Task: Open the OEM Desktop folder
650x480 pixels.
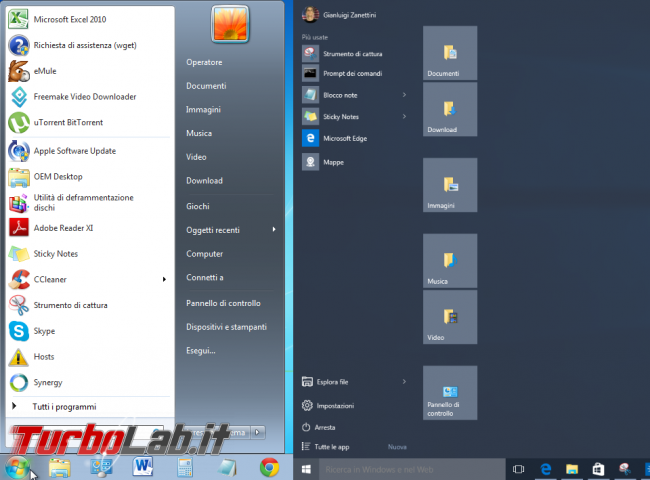Action: pos(89,177)
